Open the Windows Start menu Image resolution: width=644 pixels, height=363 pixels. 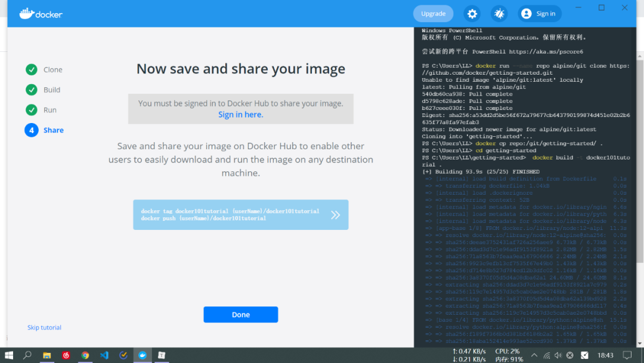(x=8, y=355)
